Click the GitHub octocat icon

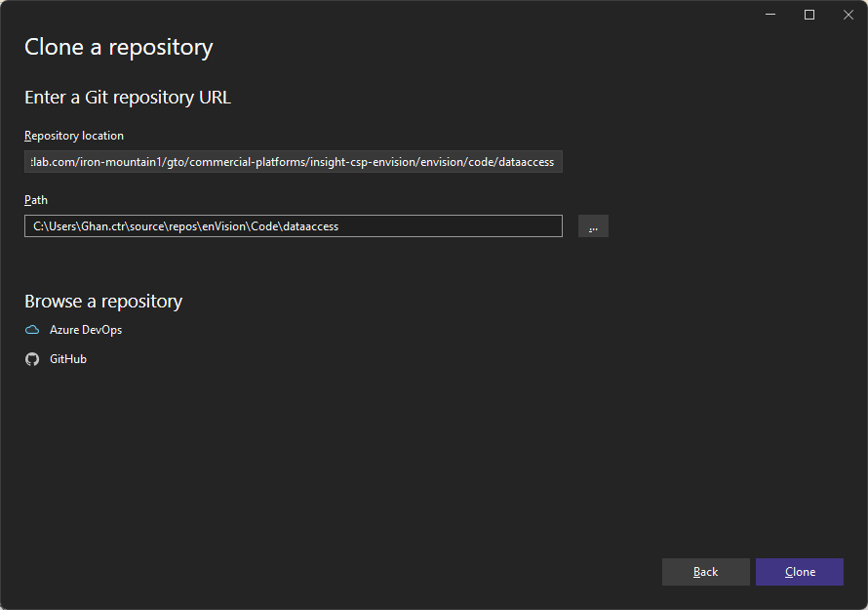coord(31,359)
